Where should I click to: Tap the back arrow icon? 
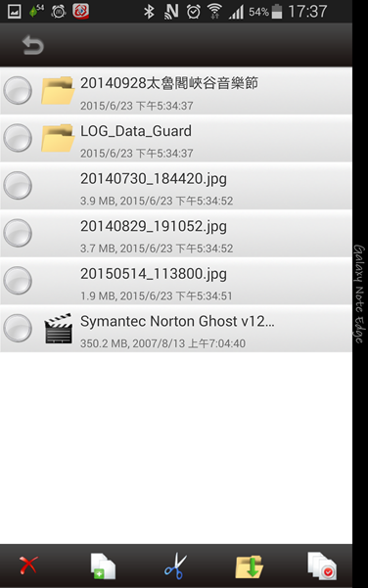[33, 45]
